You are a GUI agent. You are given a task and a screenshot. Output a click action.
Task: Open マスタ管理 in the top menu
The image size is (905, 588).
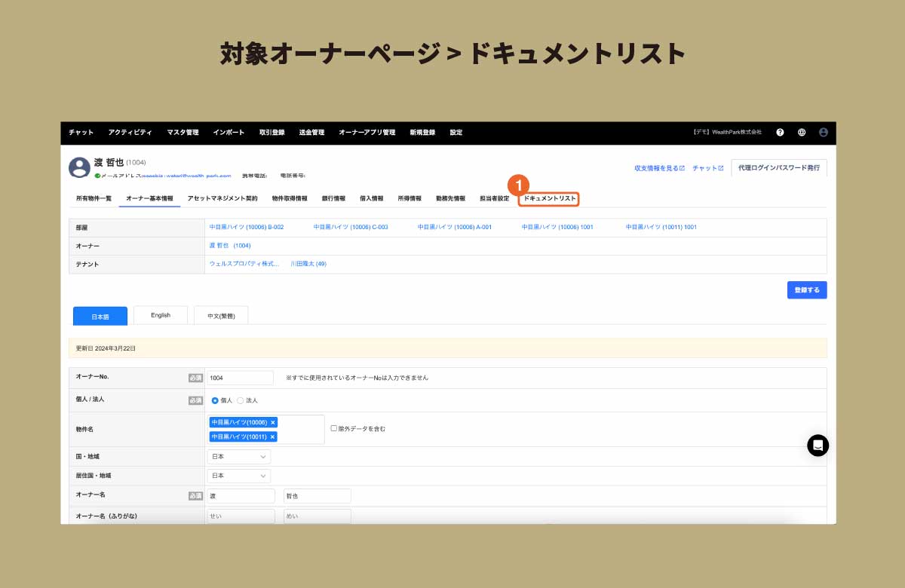coord(183,132)
